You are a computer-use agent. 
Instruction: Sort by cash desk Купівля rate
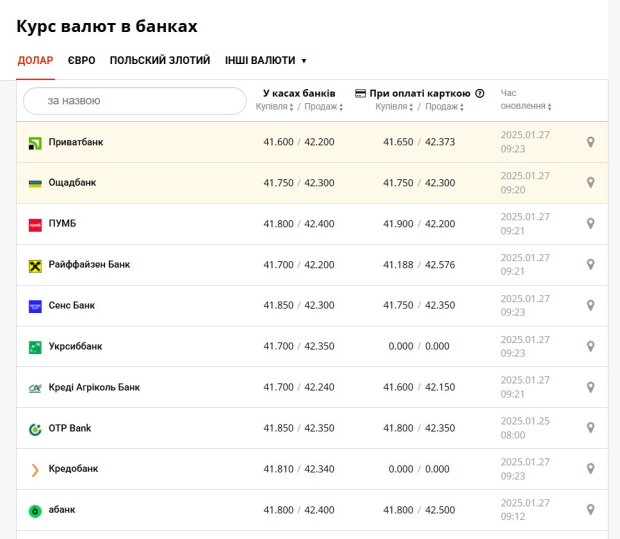click(x=274, y=107)
